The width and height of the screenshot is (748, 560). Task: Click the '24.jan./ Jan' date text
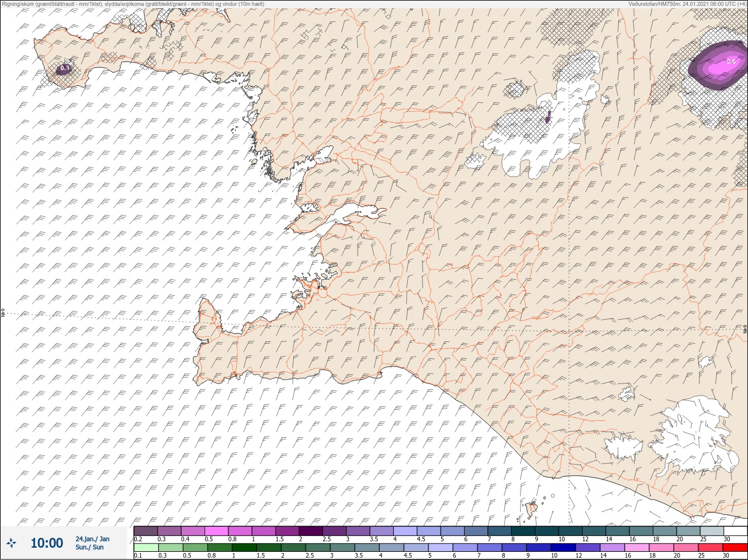(92, 538)
